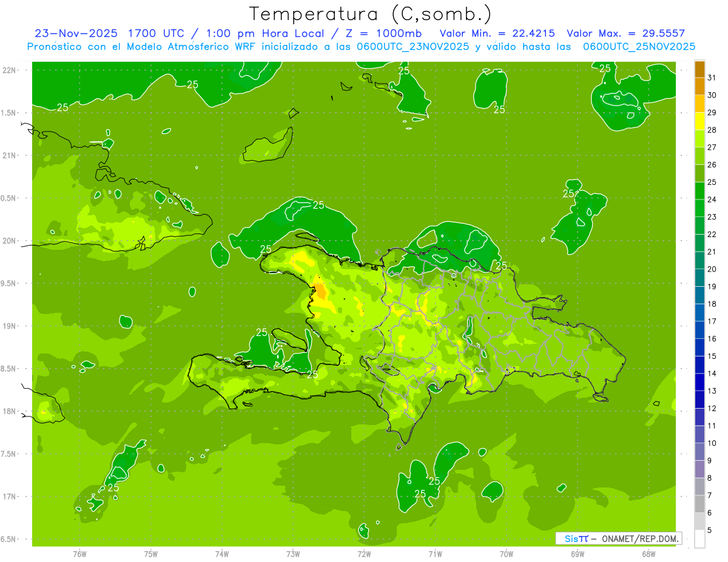The image size is (728, 562).
Task: Click the legend value '16'
Action: (712, 339)
